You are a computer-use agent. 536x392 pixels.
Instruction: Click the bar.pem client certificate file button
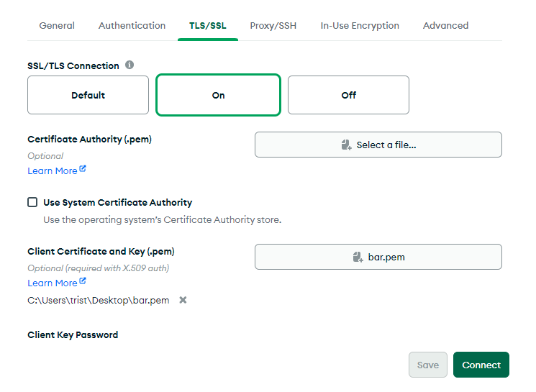coord(378,257)
